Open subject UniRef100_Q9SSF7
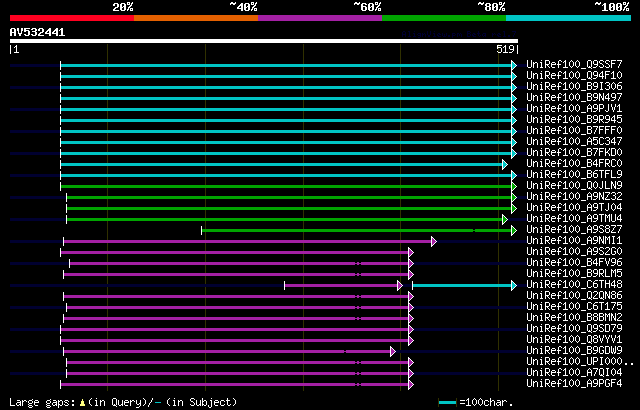This screenshot has width=640, height=410. [574, 64]
